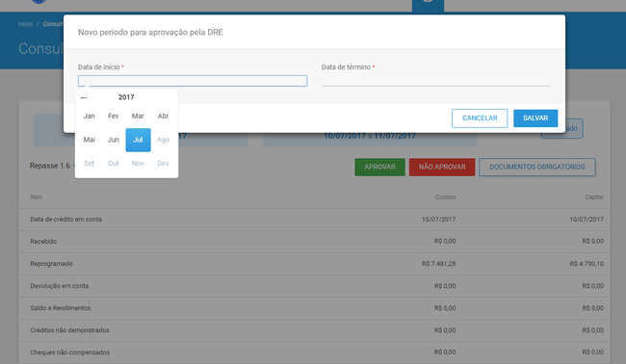Open Documentos Obrigatórios
The height and width of the screenshot is (364, 626).
click(x=537, y=167)
